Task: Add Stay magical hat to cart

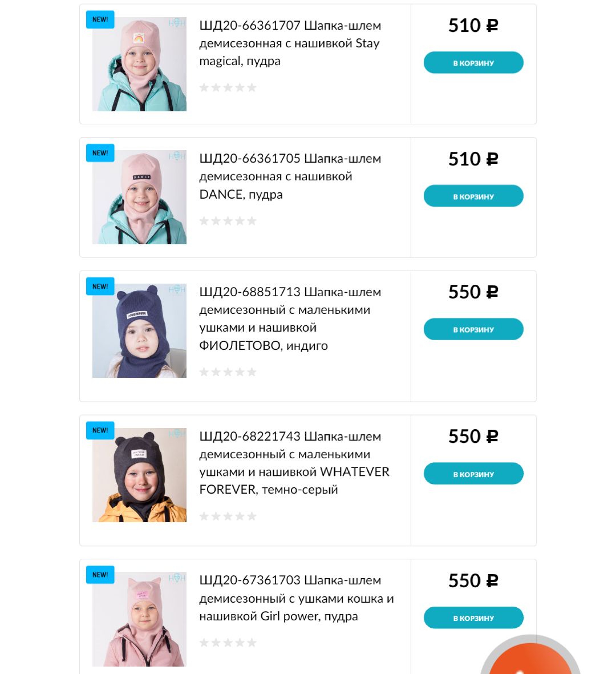Action: [473, 63]
